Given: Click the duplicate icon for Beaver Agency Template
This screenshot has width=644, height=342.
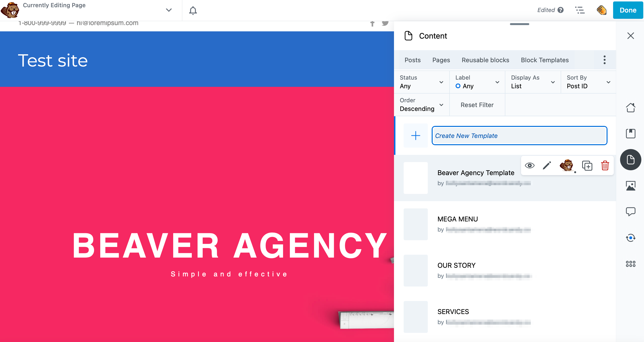Looking at the screenshot, I should pyautogui.click(x=587, y=166).
